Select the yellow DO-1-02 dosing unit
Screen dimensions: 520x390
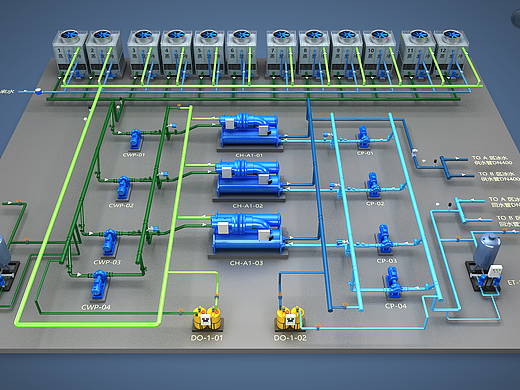coord(289,318)
